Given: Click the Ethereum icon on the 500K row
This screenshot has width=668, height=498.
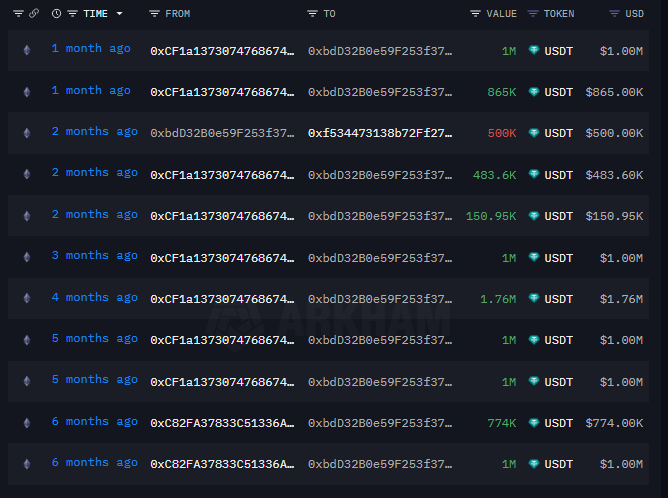Looking at the screenshot, I should (27, 133).
